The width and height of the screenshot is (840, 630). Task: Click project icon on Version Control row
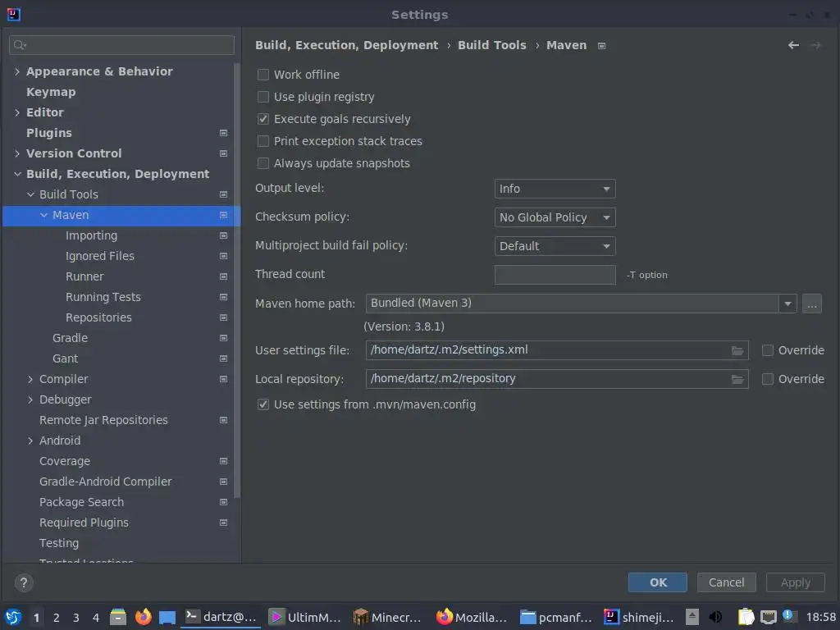pos(223,153)
